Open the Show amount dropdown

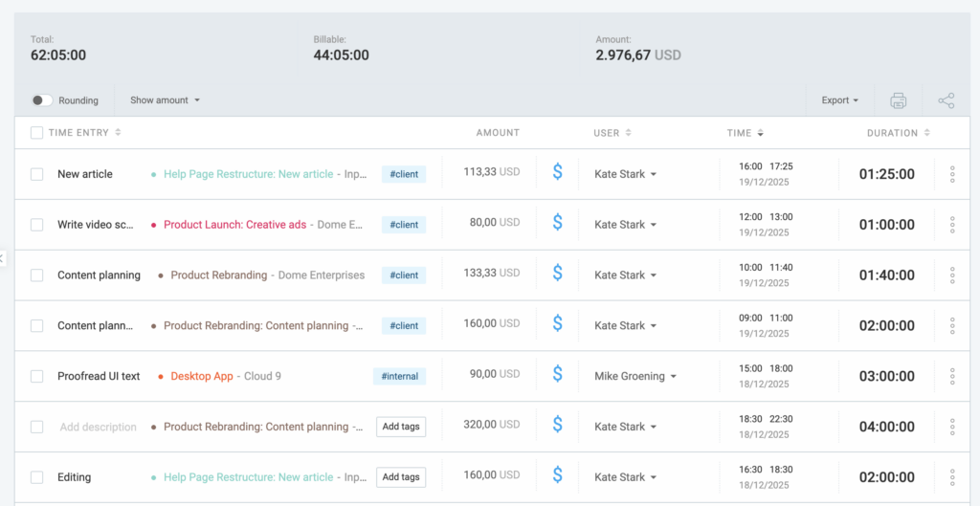point(165,100)
